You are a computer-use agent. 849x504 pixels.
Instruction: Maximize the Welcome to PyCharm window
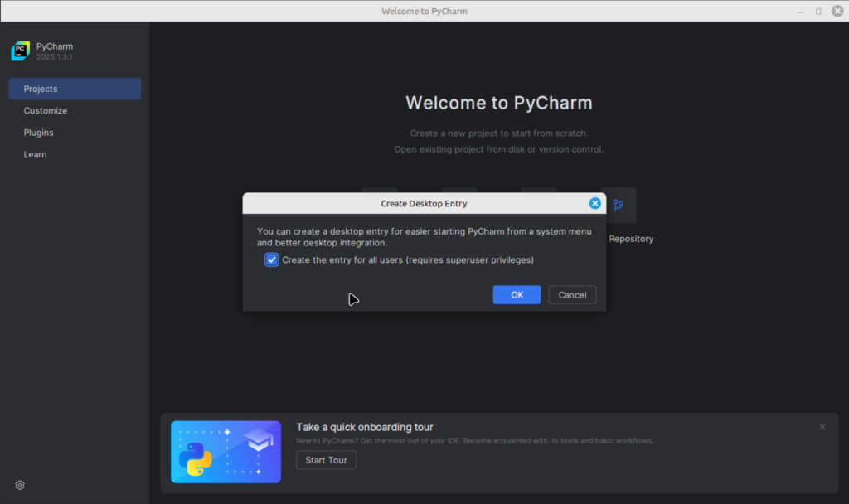point(818,11)
